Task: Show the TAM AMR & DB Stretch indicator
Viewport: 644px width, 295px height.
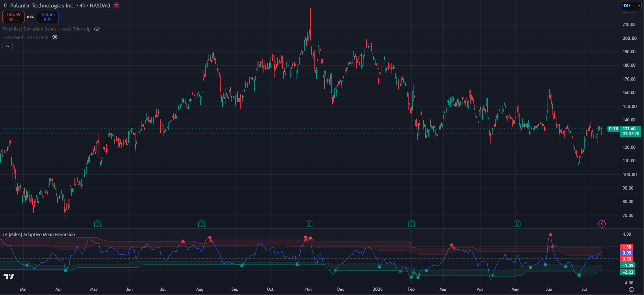Action: [55, 37]
